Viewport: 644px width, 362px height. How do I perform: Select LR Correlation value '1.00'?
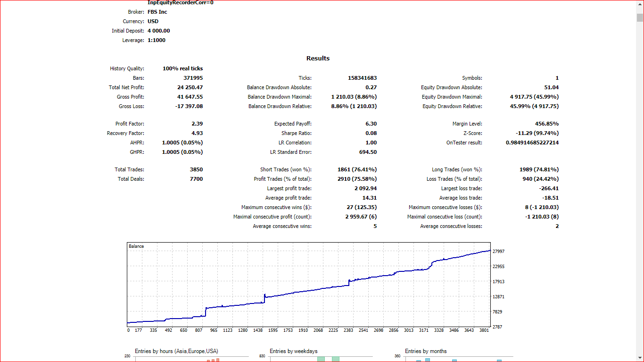[x=372, y=143]
